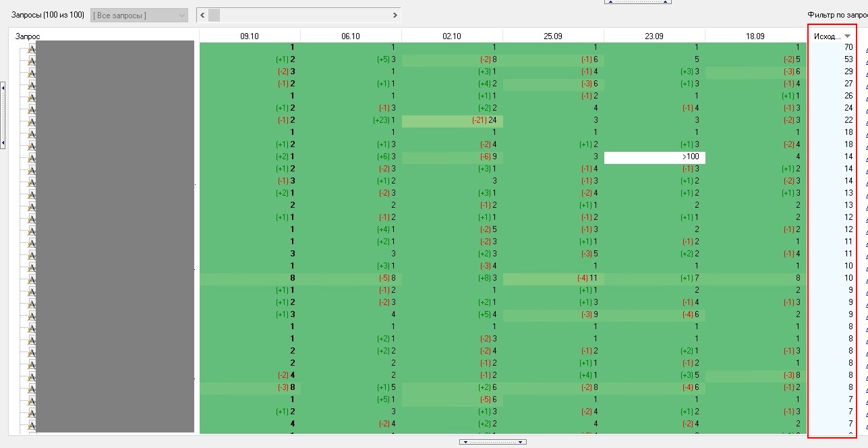Collapse the panel using the bottom splitter handle
The width and height of the screenshot is (868, 448).
(493, 442)
